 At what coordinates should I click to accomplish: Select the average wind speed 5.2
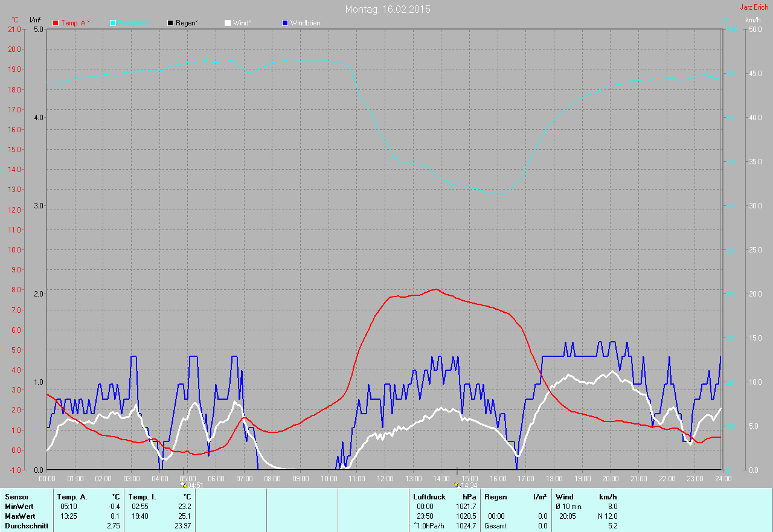pyautogui.click(x=612, y=526)
